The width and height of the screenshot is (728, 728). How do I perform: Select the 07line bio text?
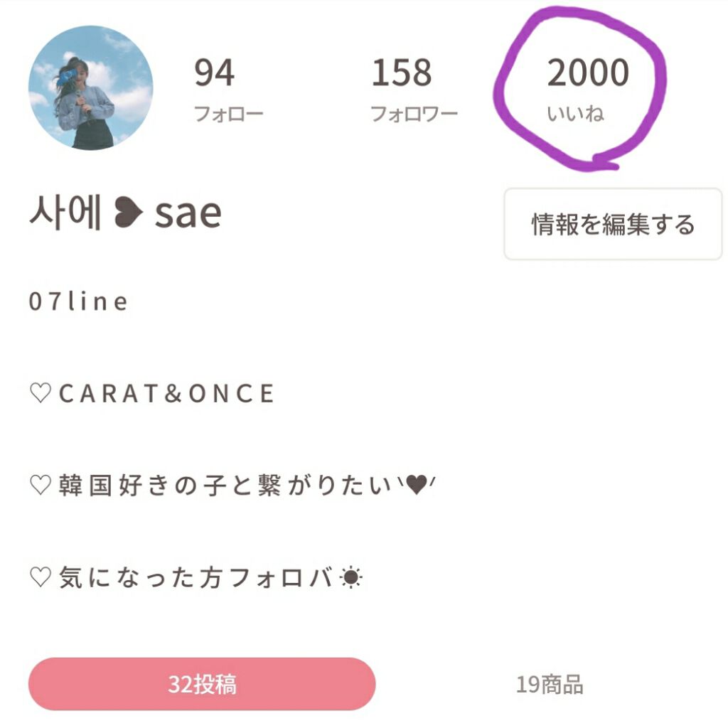(x=78, y=301)
